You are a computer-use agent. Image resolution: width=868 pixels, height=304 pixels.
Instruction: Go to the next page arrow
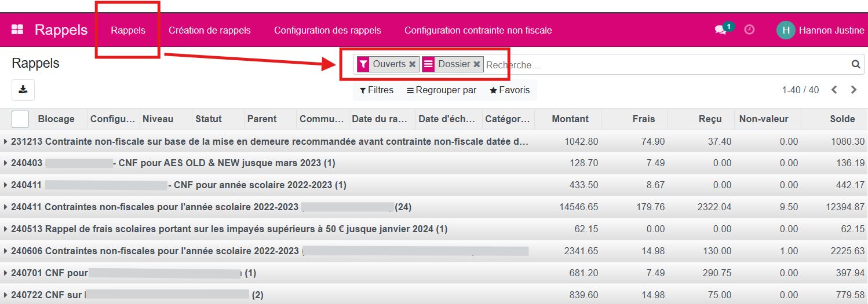[x=854, y=90]
